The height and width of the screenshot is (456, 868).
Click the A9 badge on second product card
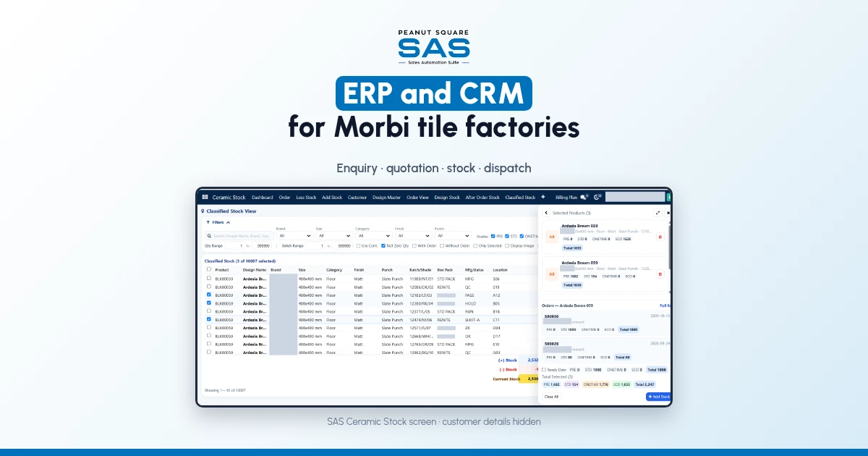pos(552,274)
